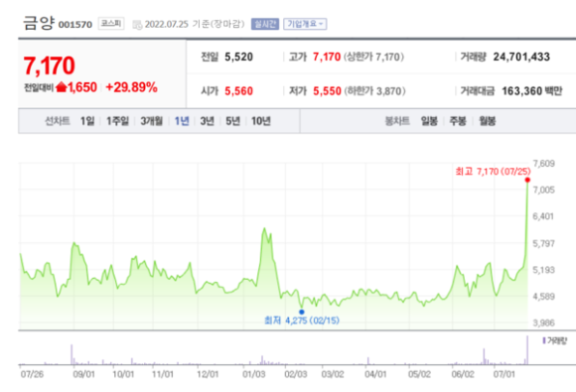Click the blue 최저 4,275 low marker
The width and height of the screenshot is (576, 392).
302,312
